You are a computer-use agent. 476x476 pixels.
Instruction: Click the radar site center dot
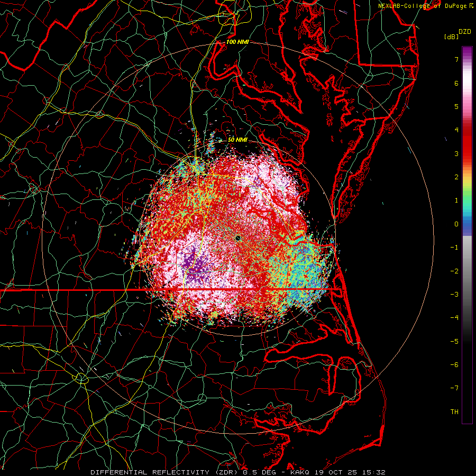237,237
